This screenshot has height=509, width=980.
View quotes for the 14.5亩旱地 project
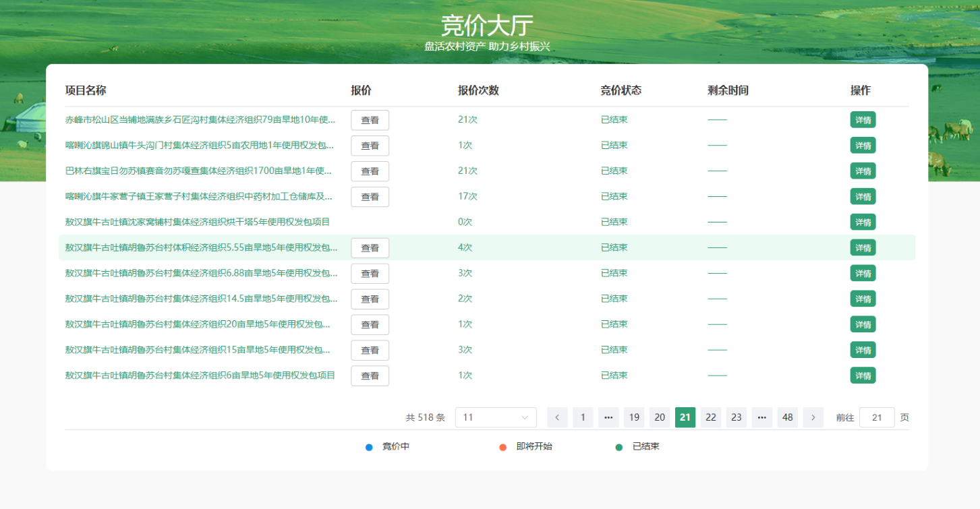pyautogui.click(x=370, y=299)
